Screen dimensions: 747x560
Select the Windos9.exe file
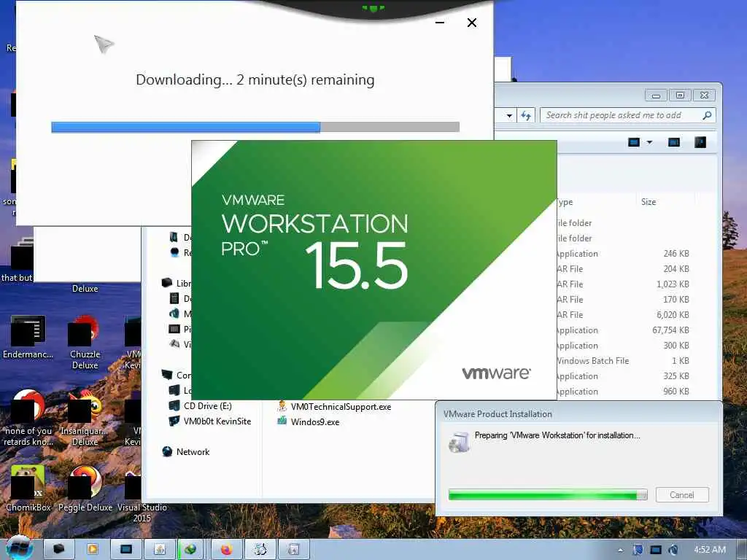(x=309, y=422)
